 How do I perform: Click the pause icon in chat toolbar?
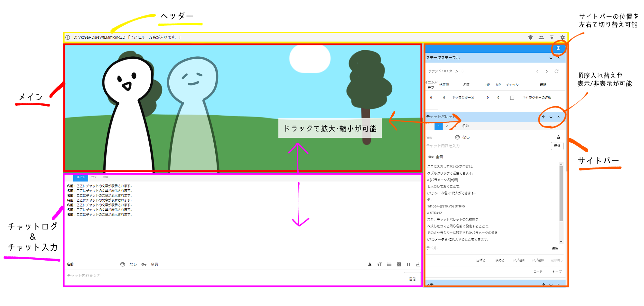pyautogui.click(x=408, y=264)
